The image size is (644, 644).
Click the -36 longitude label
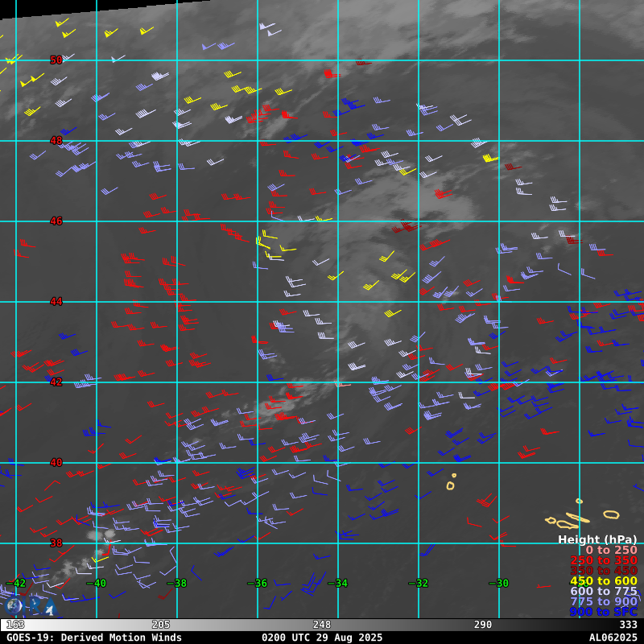pos(257,584)
